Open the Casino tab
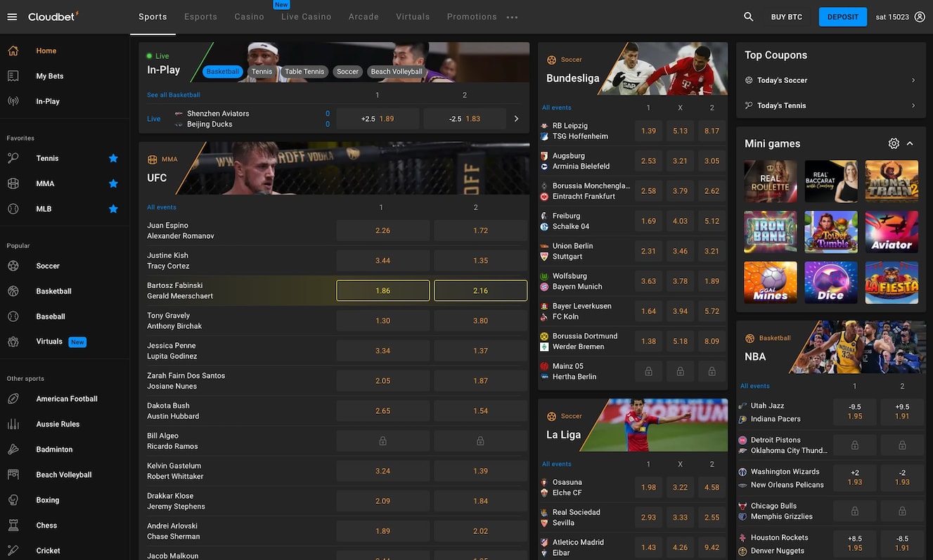The width and height of the screenshot is (933, 560). [x=250, y=17]
